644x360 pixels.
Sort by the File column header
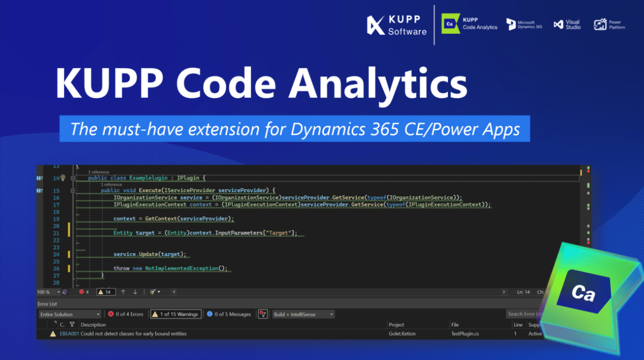(x=455, y=325)
